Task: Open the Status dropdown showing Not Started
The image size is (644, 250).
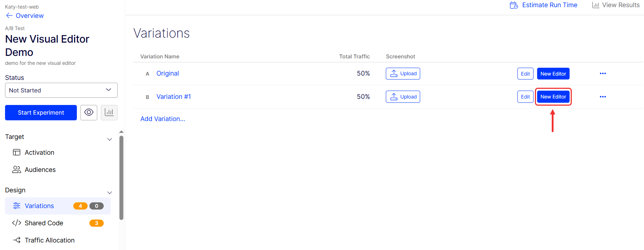Action: click(61, 90)
